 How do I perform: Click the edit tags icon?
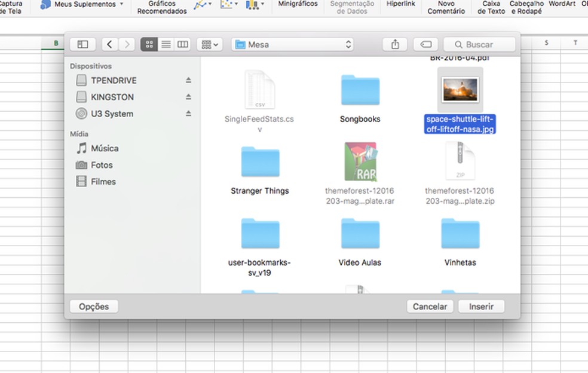tap(425, 44)
